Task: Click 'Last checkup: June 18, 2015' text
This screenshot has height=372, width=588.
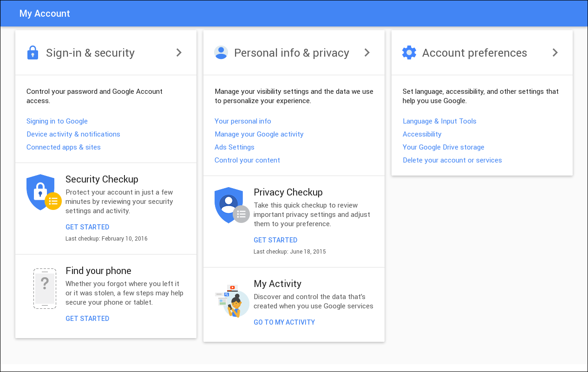Action: 290,252
